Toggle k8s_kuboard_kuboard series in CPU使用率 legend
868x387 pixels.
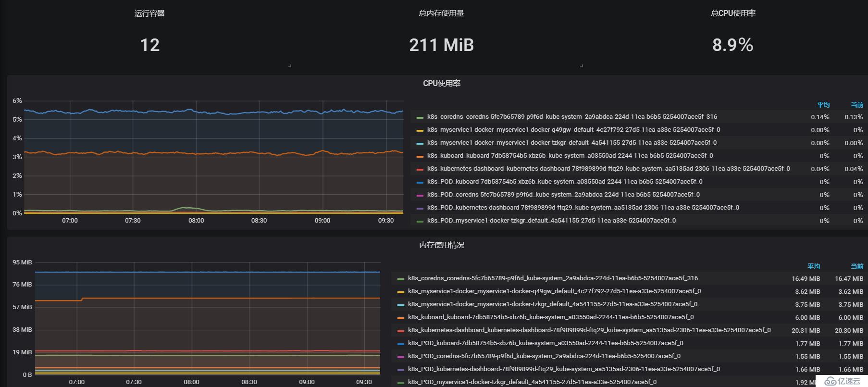click(x=570, y=156)
